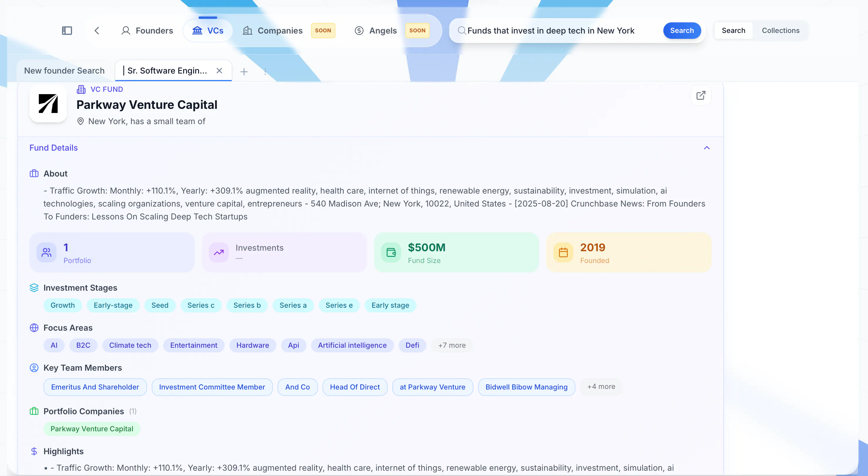Select the Growth stage tag

[x=63, y=305]
